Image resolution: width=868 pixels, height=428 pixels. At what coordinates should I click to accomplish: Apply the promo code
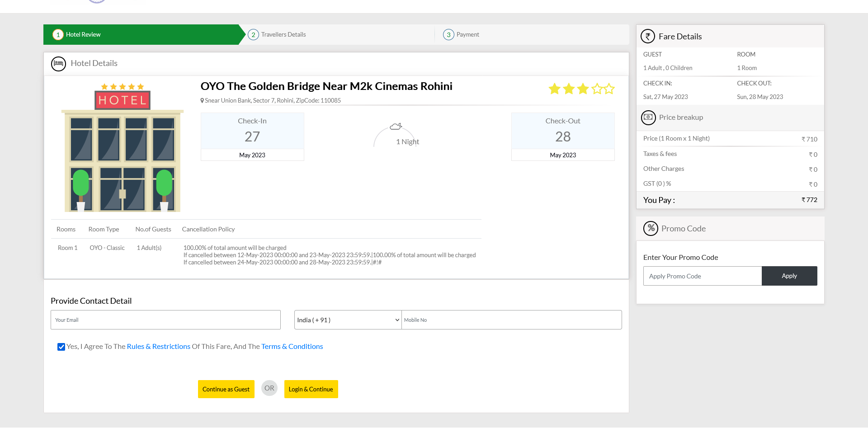click(x=789, y=276)
